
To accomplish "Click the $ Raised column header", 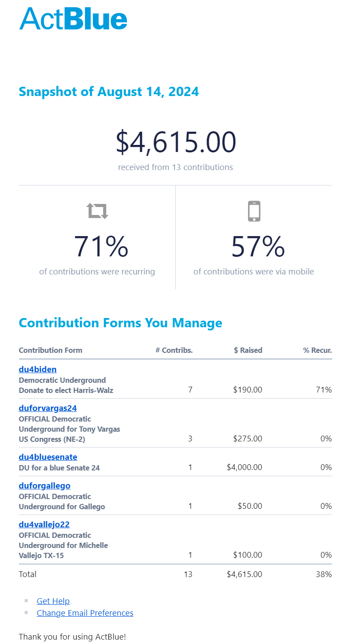I will 248,350.
